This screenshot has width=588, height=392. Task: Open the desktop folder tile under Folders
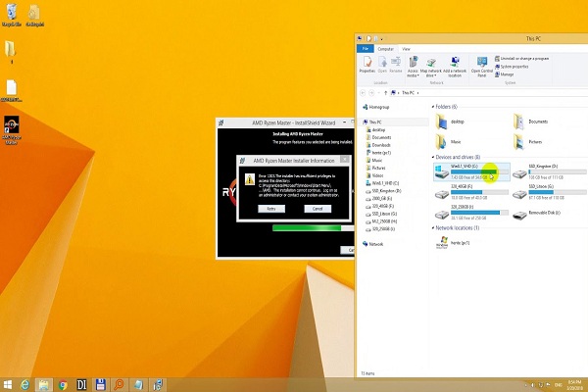point(450,122)
